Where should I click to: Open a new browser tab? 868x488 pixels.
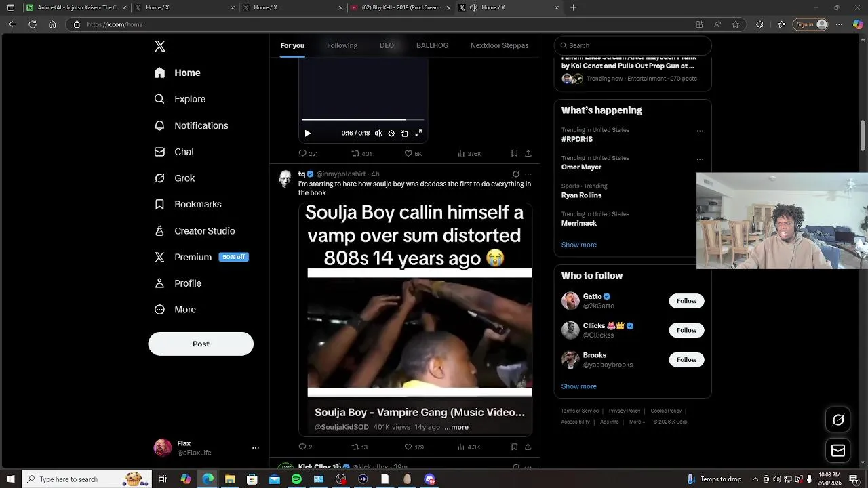(x=573, y=7)
